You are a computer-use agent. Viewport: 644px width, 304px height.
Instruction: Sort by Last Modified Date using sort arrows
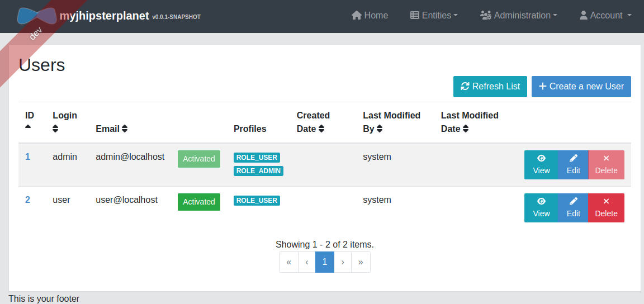click(466, 129)
